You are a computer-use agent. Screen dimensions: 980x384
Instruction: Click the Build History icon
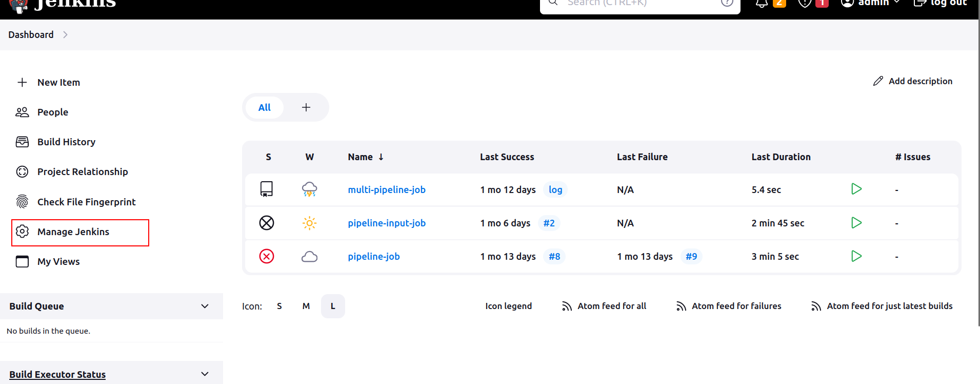pos(22,142)
